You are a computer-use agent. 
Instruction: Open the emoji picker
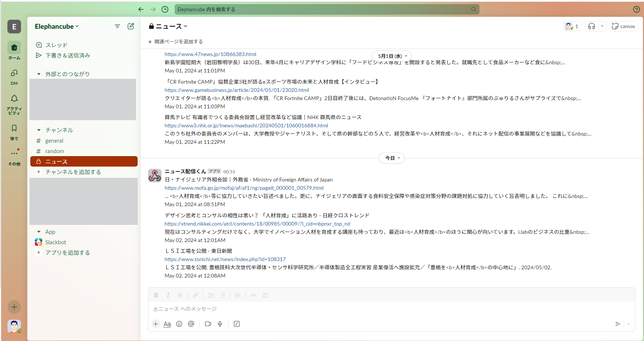pyautogui.click(x=179, y=324)
